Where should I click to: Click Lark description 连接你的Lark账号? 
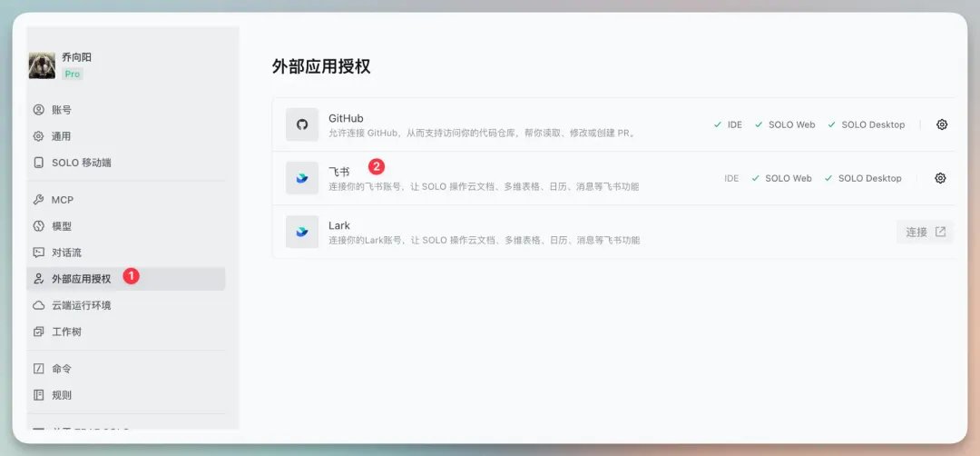485,240
